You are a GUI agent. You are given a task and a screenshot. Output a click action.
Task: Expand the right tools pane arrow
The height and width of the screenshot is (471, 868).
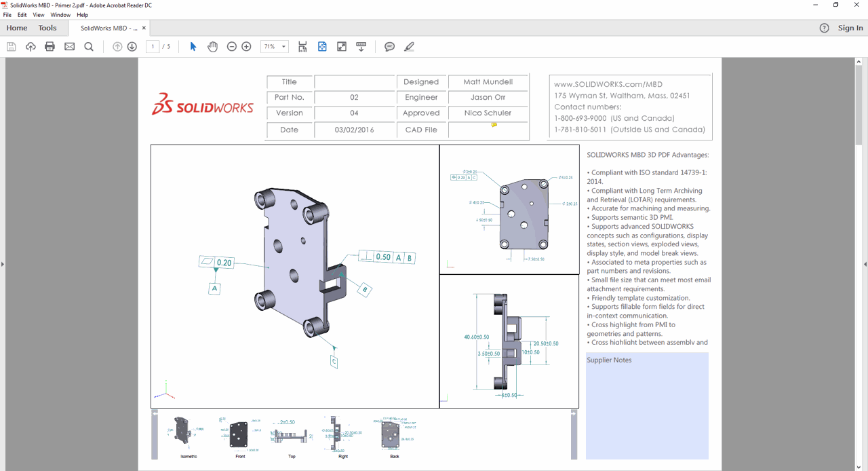pyautogui.click(x=865, y=264)
